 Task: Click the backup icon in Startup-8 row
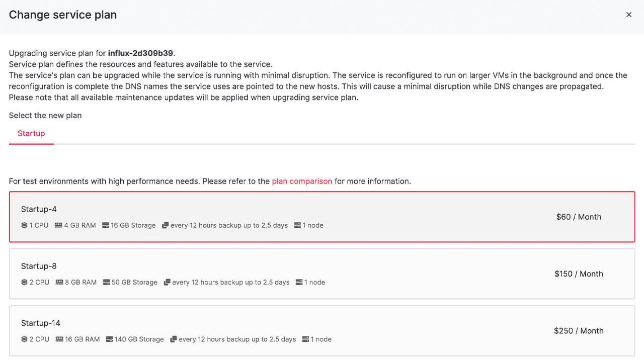click(167, 282)
